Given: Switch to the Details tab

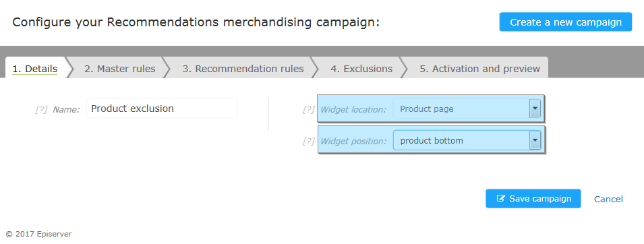Looking at the screenshot, I should [x=35, y=69].
